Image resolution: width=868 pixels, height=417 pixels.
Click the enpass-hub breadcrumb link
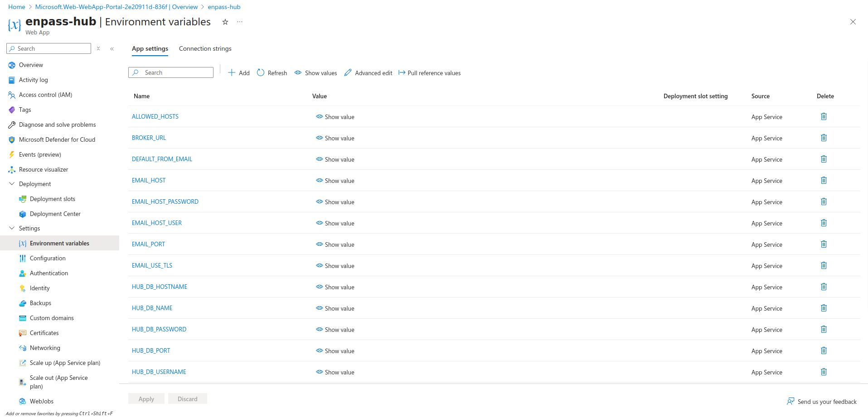[x=224, y=7]
